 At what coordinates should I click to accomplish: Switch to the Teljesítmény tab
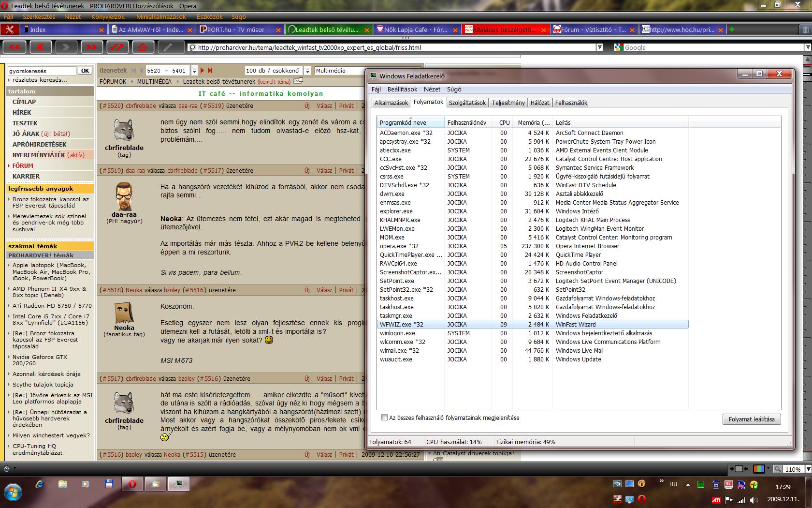click(508, 103)
